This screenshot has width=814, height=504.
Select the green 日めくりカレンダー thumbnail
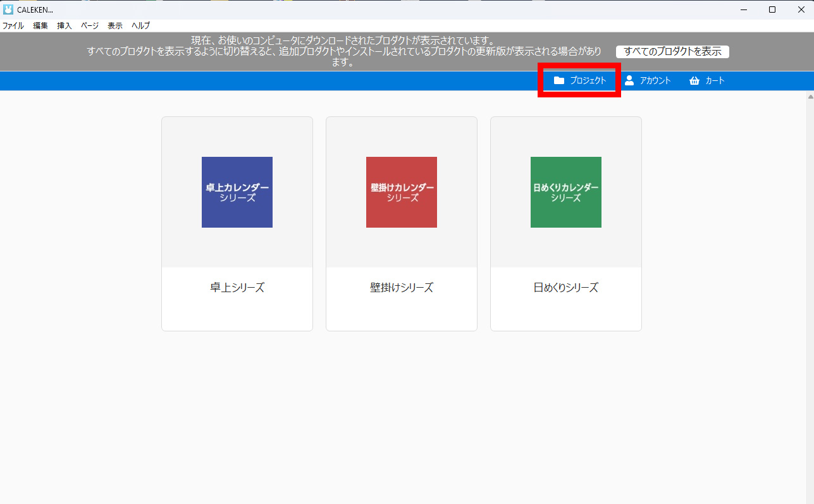[566, 192]
